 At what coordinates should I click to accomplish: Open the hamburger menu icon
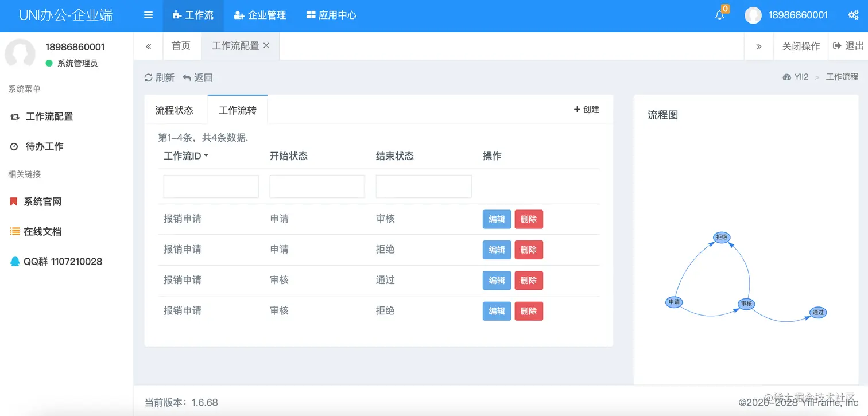tap(148, 15)
